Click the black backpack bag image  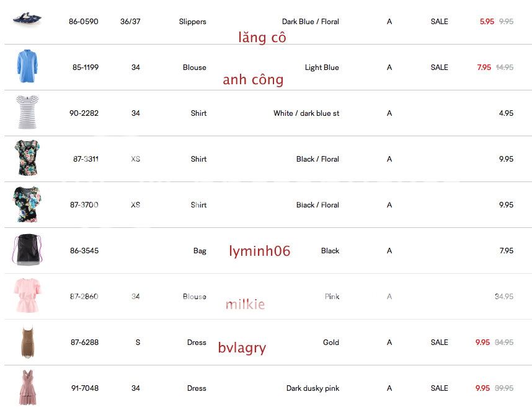(27, 250)
